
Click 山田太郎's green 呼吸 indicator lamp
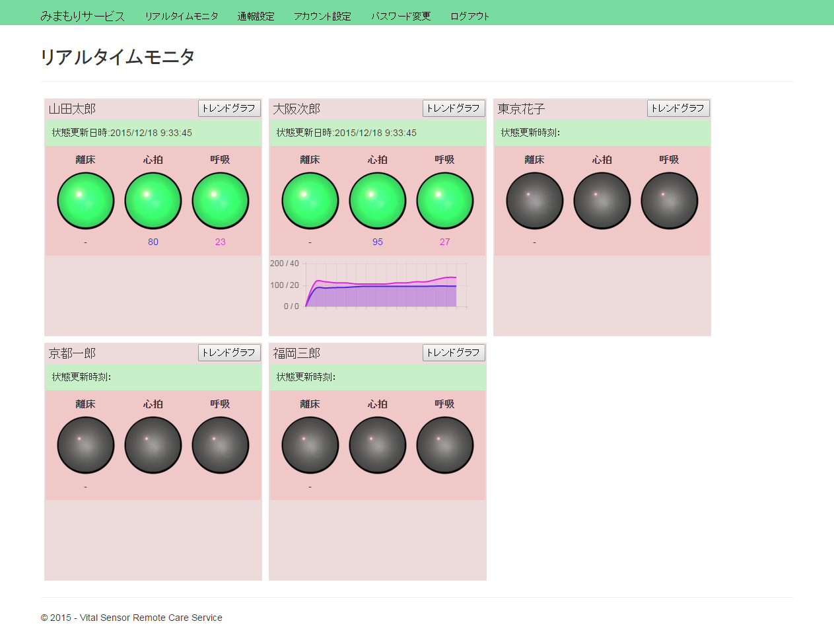(x=221, y=201)
